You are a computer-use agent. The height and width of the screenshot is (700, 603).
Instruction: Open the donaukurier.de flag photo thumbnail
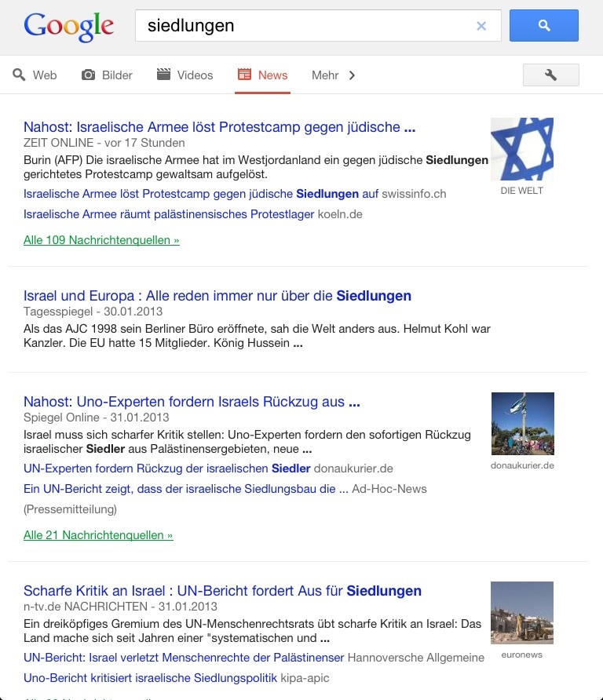click(522, 424)
